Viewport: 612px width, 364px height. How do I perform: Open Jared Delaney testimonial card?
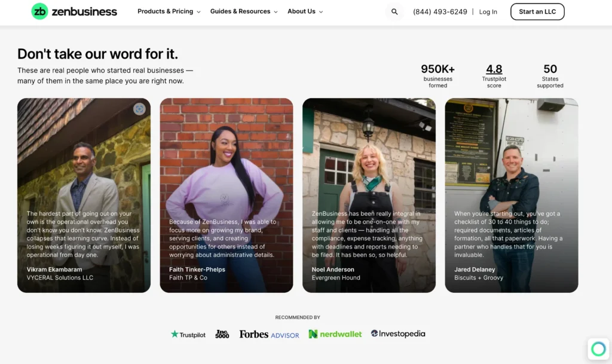(x=512, y=195)
